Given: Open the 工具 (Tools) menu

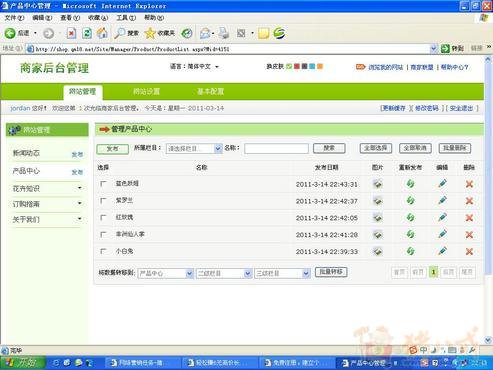Looking at the screenshot, I should coord(126,17).
